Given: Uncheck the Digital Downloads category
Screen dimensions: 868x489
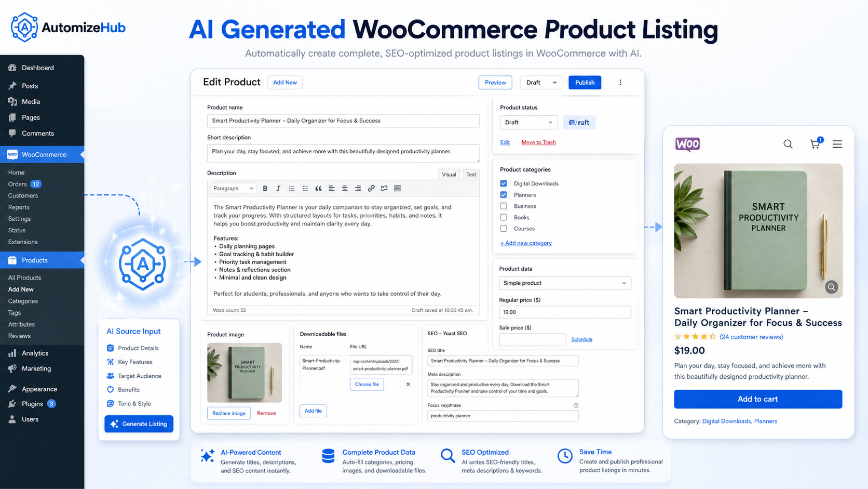Looking at the screenshot, I should (504, 183).
